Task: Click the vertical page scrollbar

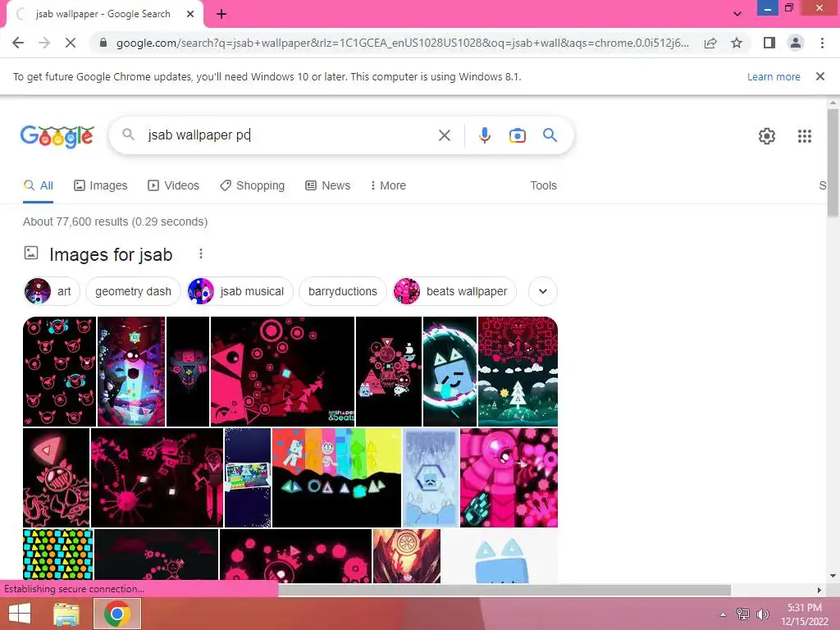Action: tap(833, 163)
